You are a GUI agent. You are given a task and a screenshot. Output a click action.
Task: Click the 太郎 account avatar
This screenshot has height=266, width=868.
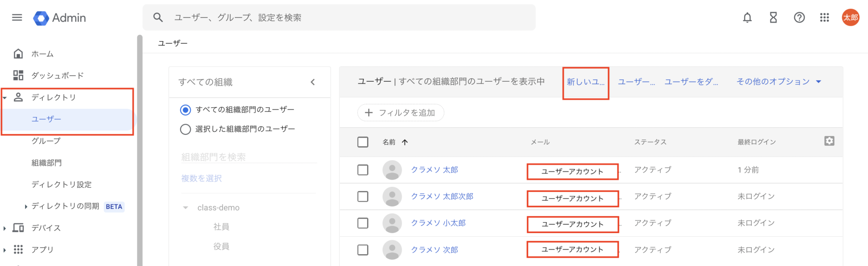(851, 17)
